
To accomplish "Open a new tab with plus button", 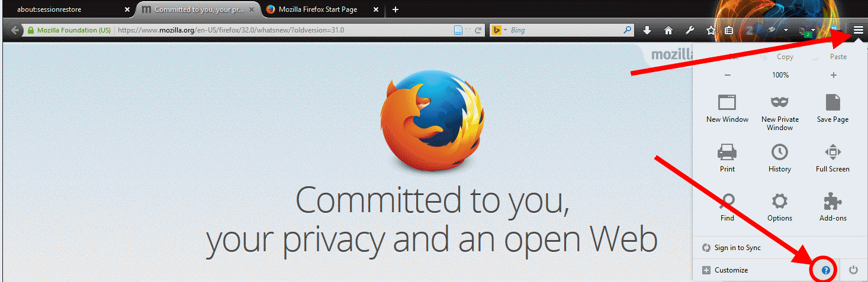I will coord(396,9).
